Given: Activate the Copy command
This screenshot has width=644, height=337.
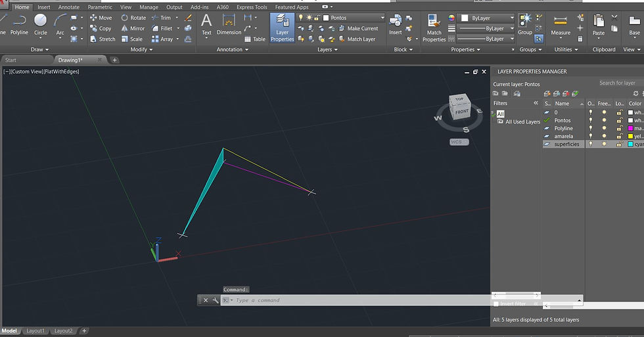Looking at the screenshot, I should 101,28.
